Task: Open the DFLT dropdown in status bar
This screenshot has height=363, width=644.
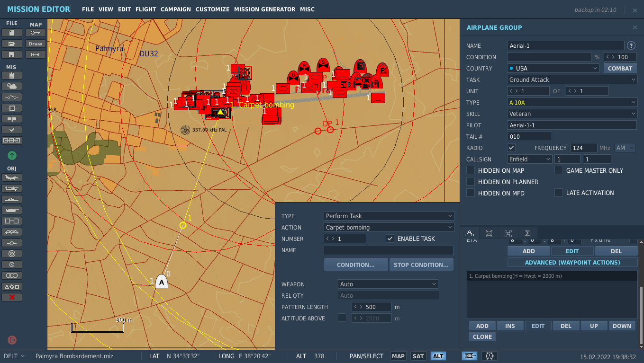Action: [14, 356]
